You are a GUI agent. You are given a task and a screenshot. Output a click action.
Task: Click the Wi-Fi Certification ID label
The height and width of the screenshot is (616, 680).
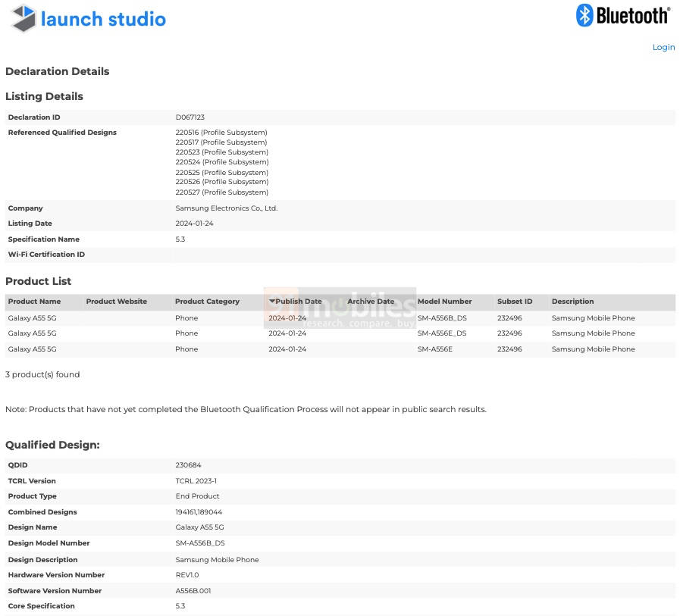click(x=46, y=255)
